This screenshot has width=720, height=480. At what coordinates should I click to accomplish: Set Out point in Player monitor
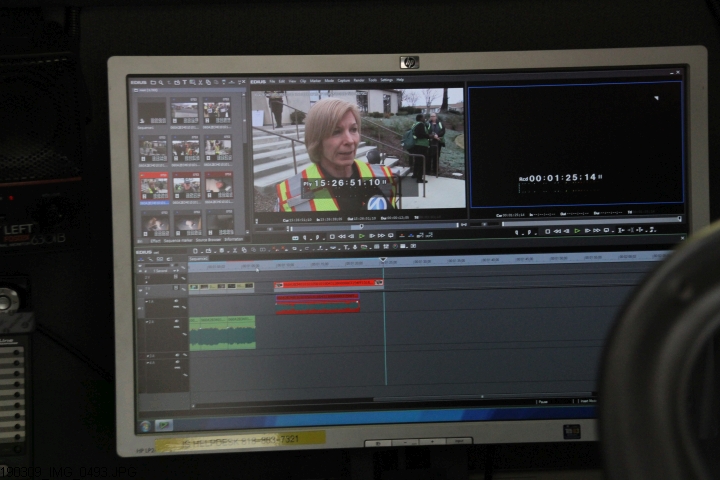coord(317,237)
